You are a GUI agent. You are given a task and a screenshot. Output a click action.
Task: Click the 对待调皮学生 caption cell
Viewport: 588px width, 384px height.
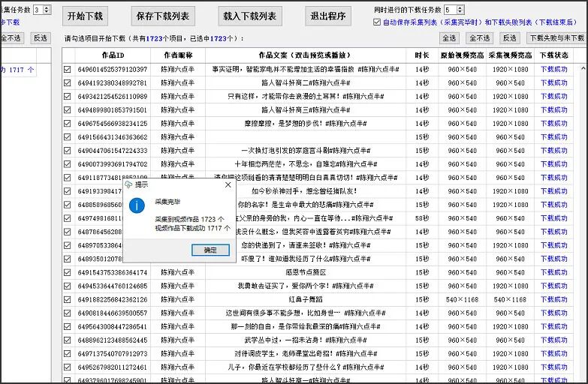(306, 354)
